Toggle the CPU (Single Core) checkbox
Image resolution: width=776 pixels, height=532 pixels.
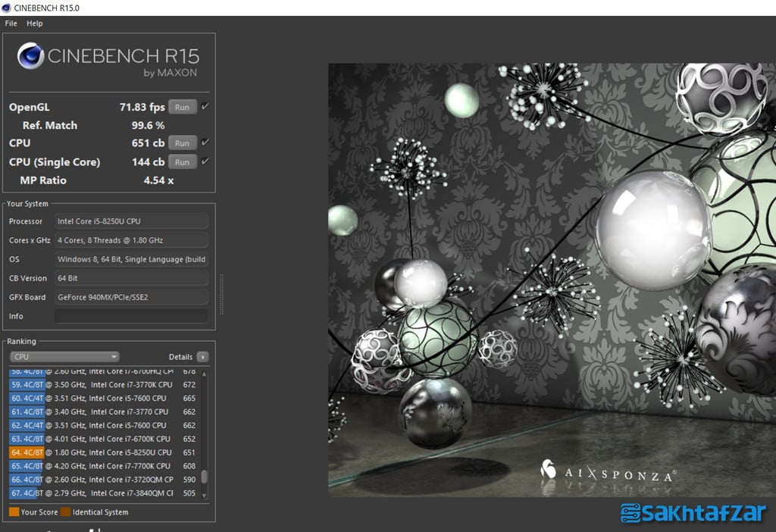(205, 161)
